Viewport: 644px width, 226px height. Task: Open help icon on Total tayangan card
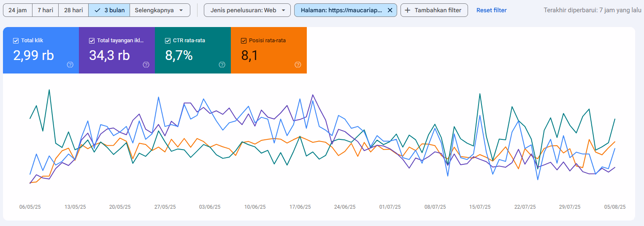(146, 65)
